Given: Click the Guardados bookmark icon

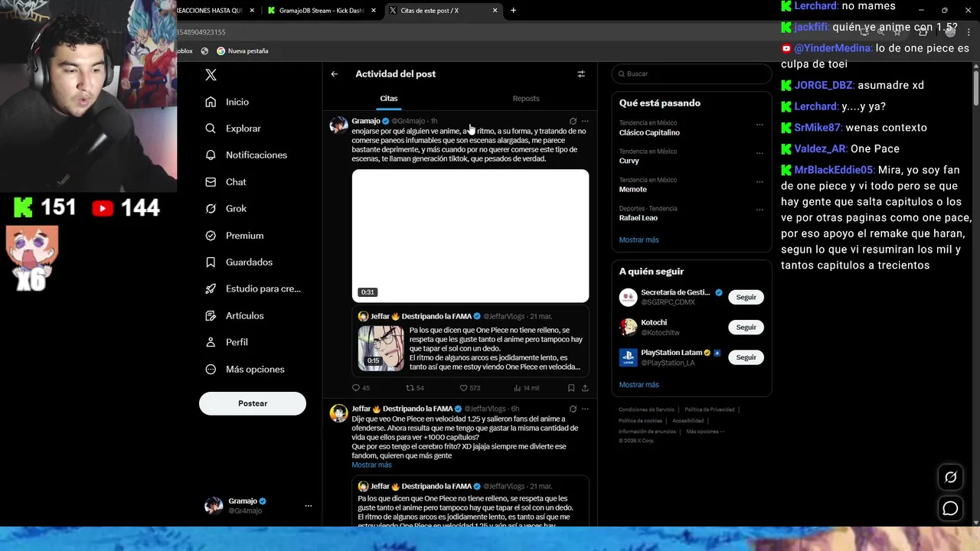Looking at the screenshot, I should [211, 262].
